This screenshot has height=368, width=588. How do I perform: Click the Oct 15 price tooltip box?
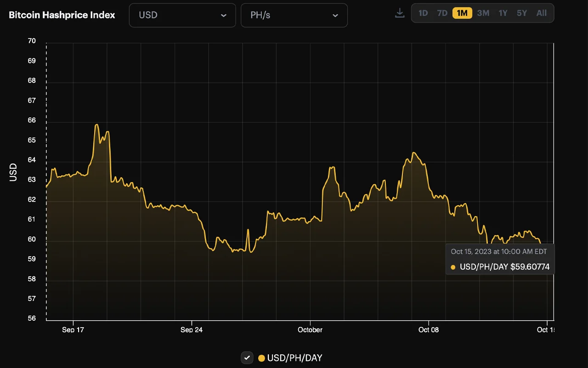coord(500,259)
